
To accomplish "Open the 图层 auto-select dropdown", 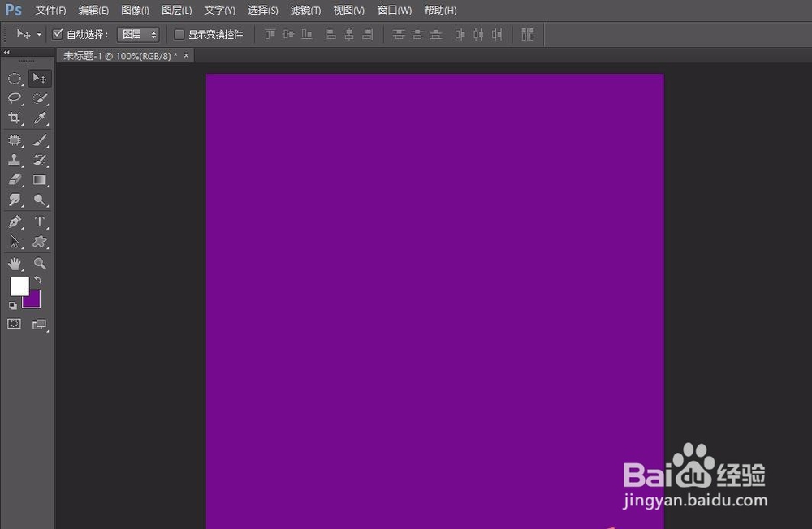I will [x=138, y=35].
